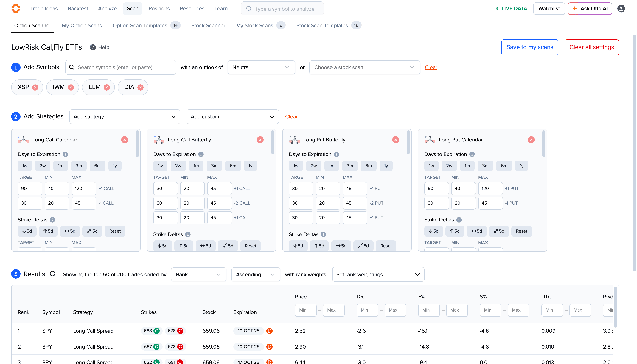Click Days to Expiration info icon in Long Put Butterfly

[336, 154]
